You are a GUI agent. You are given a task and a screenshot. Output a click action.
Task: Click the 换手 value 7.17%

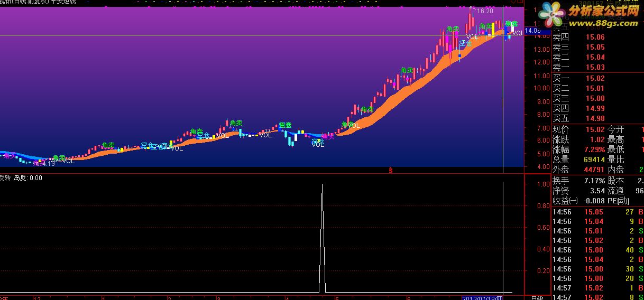[x=594, y=181]
